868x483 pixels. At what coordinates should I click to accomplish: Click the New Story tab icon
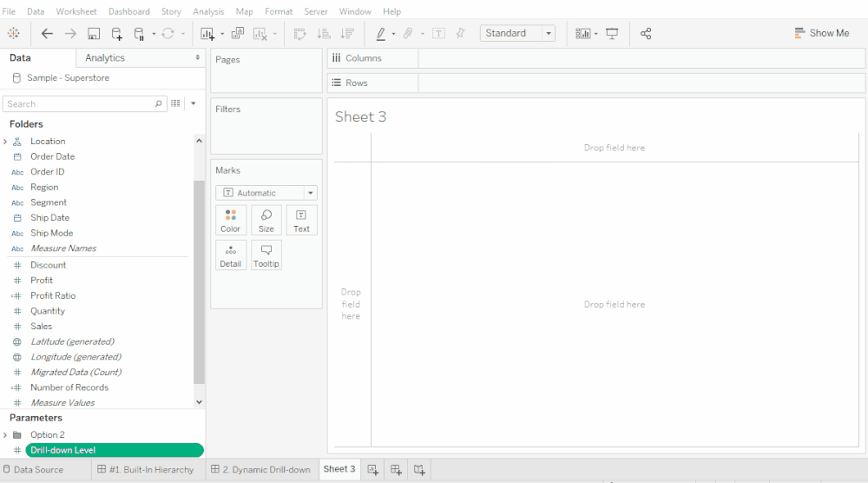[x=419, y=470]
